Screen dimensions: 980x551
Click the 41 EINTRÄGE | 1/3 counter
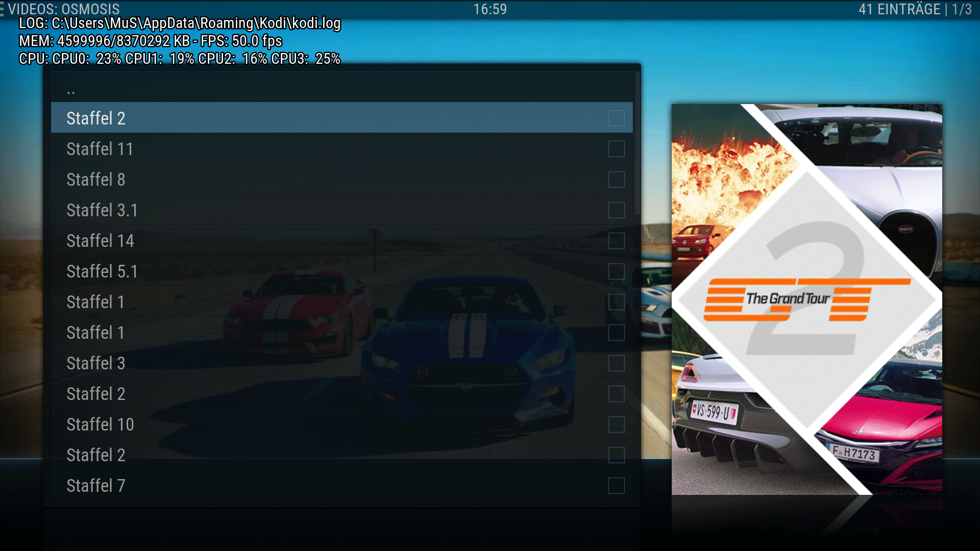pyautogui.click(x=915, y=9)
